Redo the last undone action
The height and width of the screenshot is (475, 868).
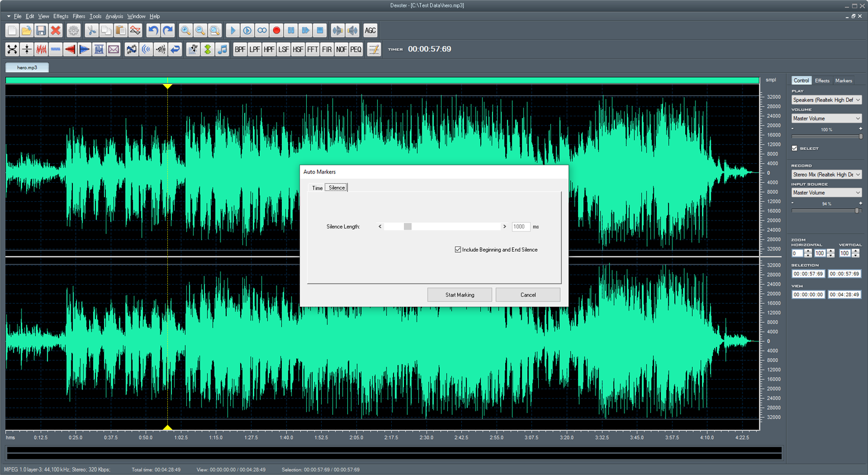click(168, 31)
